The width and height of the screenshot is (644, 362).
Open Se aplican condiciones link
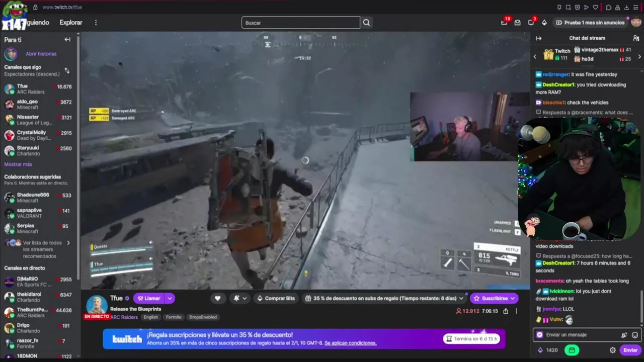[350, 343]
